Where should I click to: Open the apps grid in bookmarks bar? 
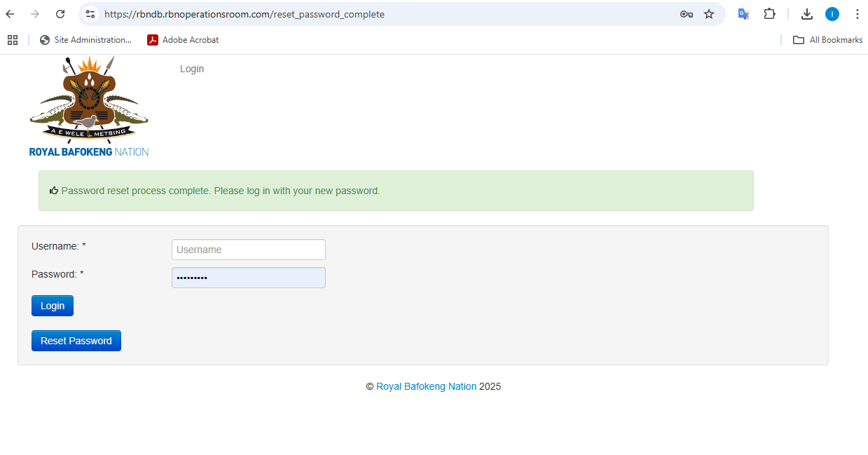pos(13,40)
